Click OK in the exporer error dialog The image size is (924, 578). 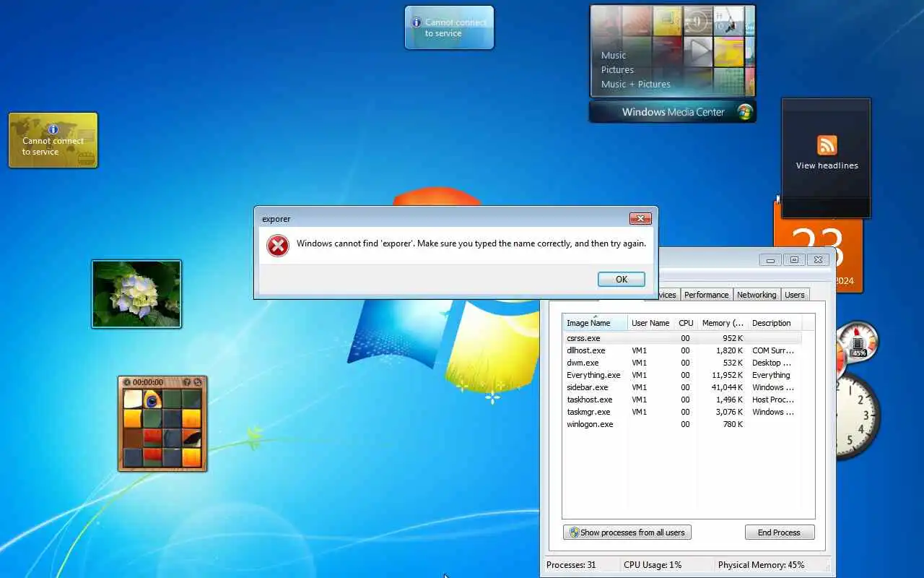click(621, 279)
